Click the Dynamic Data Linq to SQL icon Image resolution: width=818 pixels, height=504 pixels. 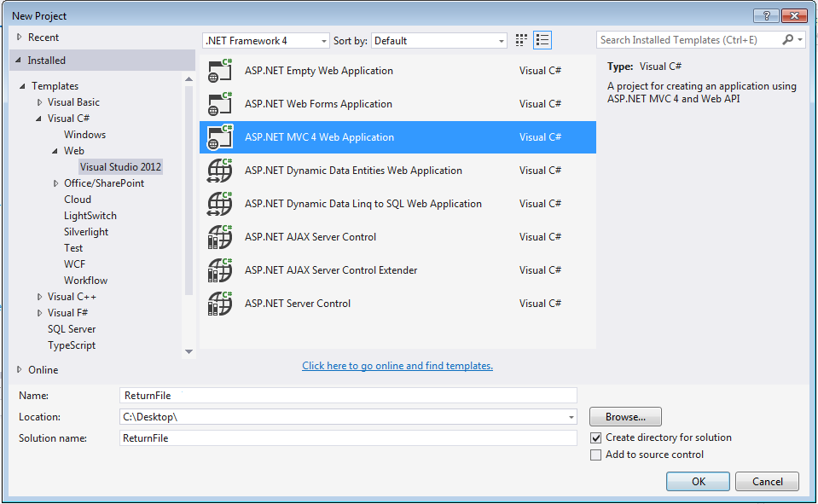pyautogui.click(x=219, y=204)
